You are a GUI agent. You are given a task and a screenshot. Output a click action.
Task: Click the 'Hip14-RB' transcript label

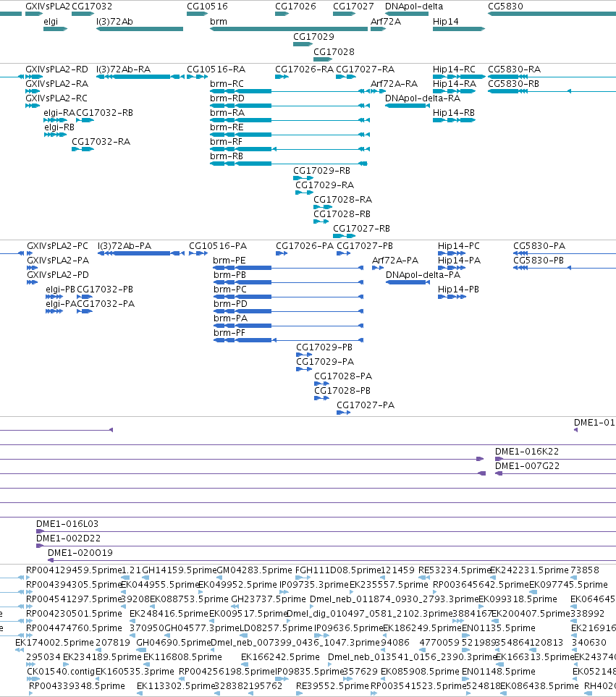(x=454, y=113)
